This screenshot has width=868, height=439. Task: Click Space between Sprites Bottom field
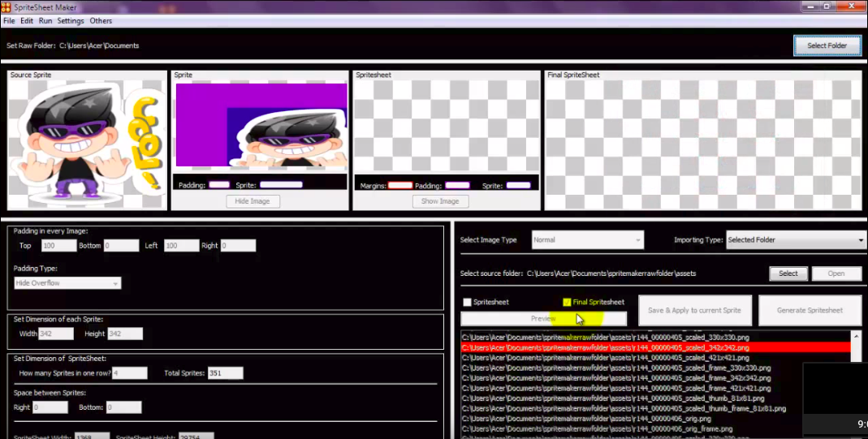[123, 407]
